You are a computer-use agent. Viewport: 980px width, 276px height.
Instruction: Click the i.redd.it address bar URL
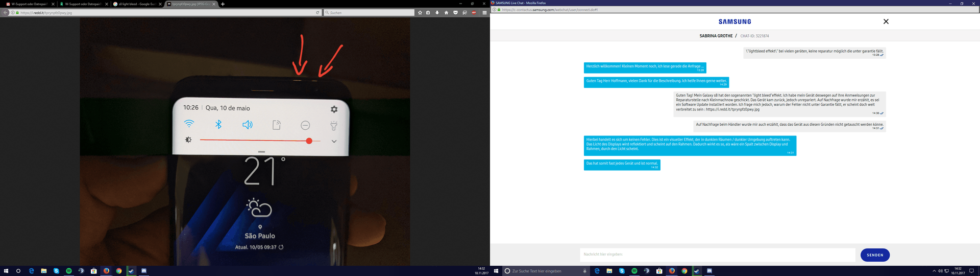pyautogui.click(x=46, y=13)
